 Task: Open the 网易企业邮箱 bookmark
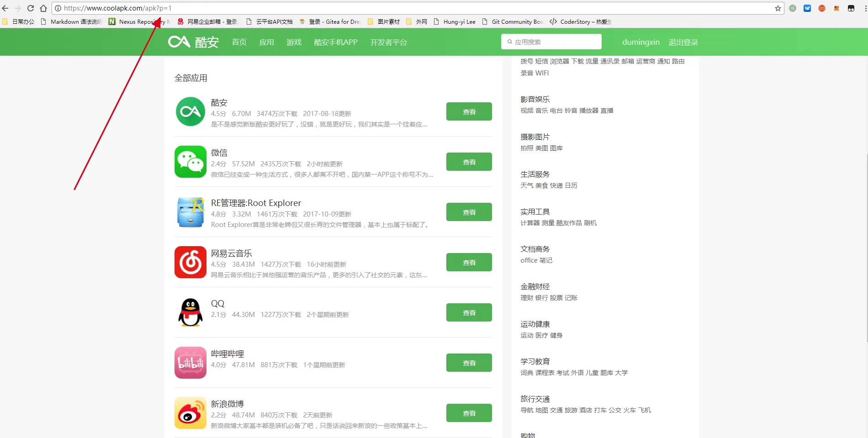[208, 21]
